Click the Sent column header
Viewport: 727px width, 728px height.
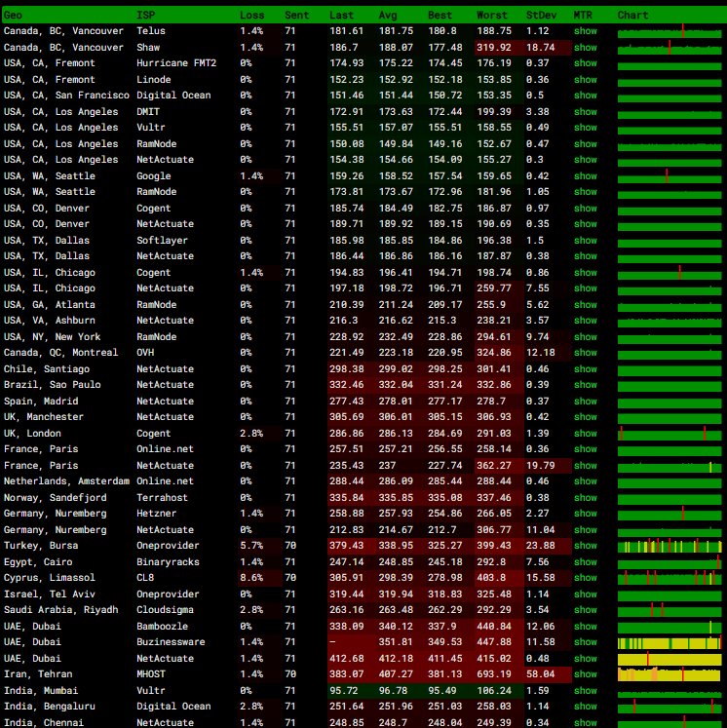coord(296,15)
